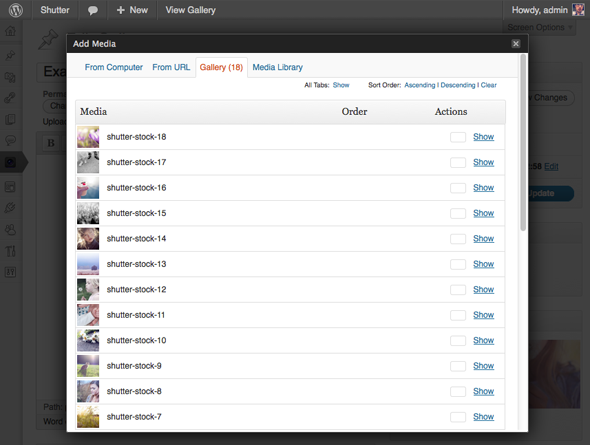Click the shutter-stock-10 thumbnail

[88, 340]
